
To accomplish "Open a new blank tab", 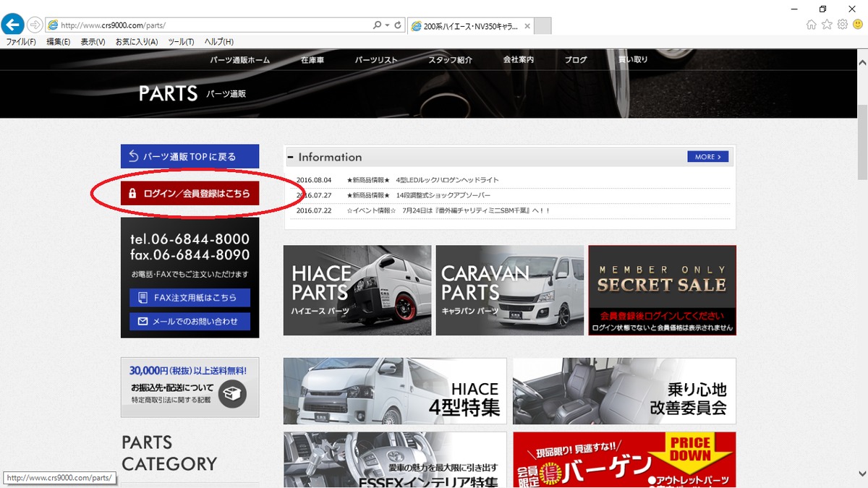I will (542, 26).
